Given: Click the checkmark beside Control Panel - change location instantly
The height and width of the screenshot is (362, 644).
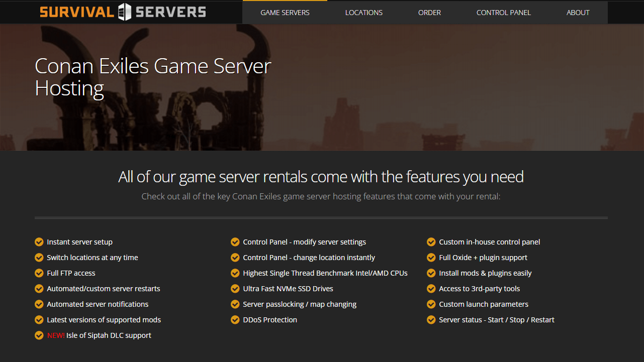Looking at the screenshot, I should tap(235, 258).
